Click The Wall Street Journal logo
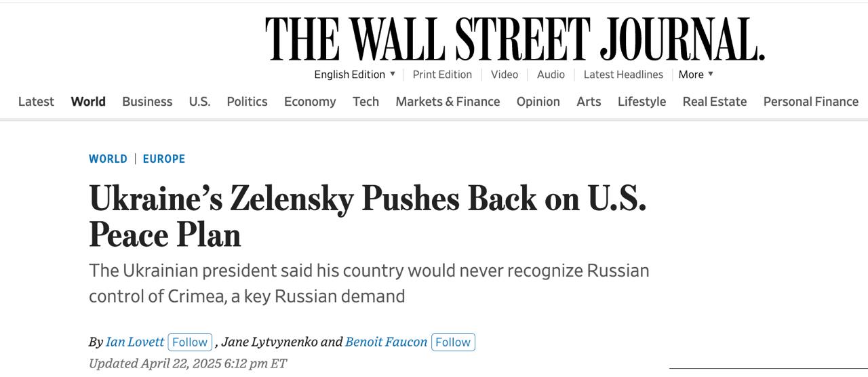 tap(515, 39)
